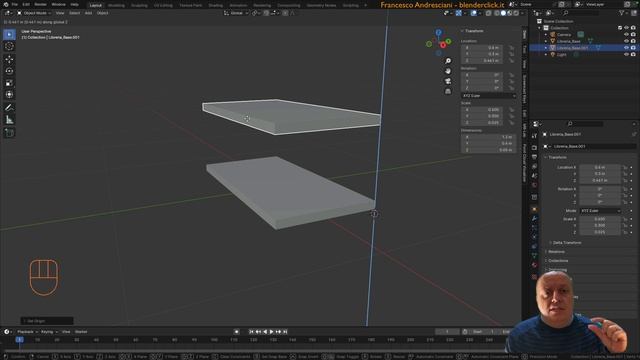Open the Keying menu in timeline
Viewport: 640px width, 360px height.
[49, 332]
